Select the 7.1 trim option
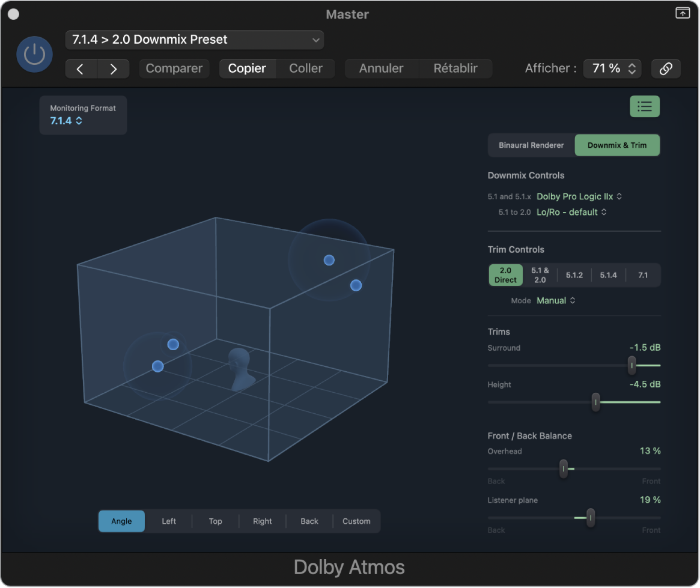700x588 pixels. click(643, 275)
